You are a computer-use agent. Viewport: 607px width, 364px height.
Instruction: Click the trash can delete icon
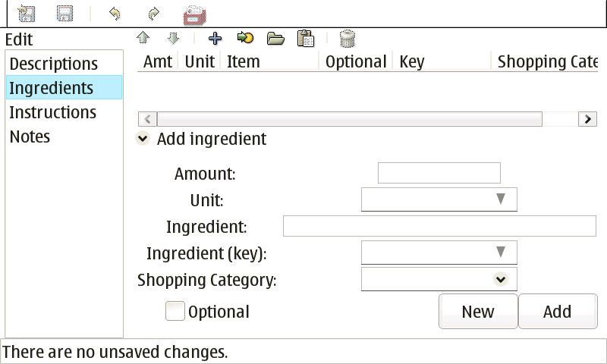click(x=347, y=38)
